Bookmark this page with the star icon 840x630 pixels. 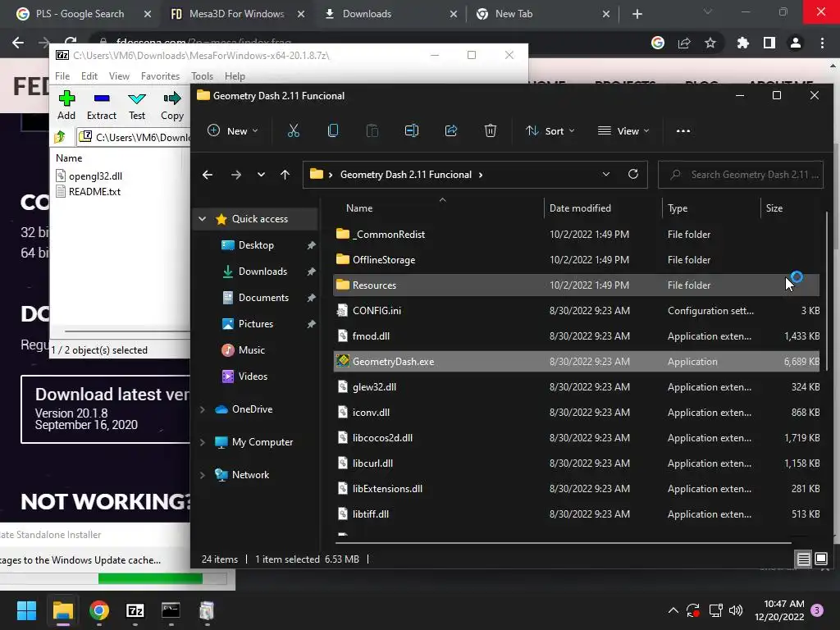pos(710,43)
